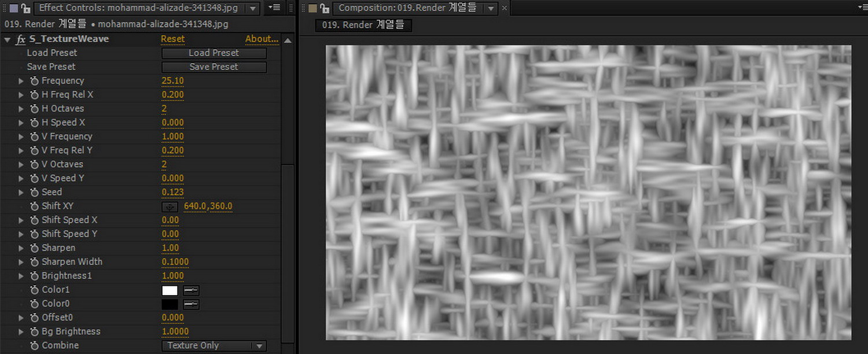Viewport: 868px width, 354px height.
Task: Click the Shift XY stopwatch icon
Action: [34, 206]
